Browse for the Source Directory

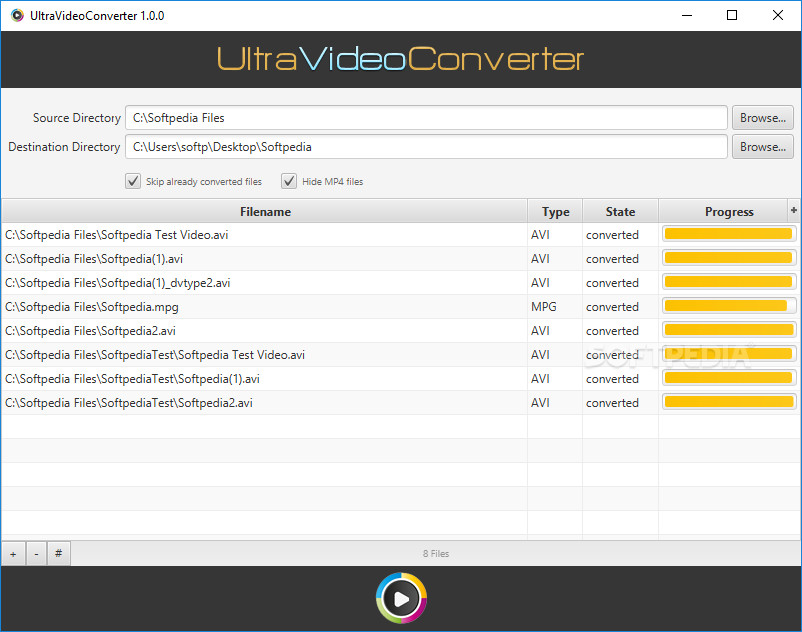[x=763, y=118]
